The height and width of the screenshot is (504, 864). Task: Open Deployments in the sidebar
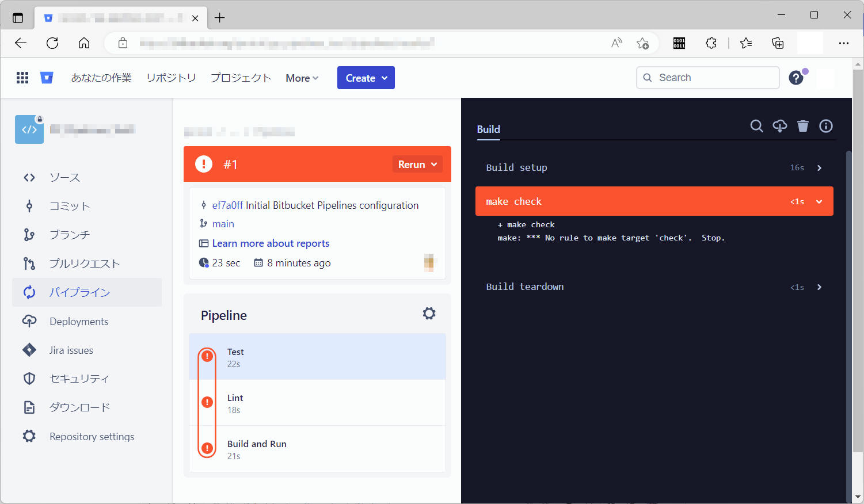pos(79,322)
